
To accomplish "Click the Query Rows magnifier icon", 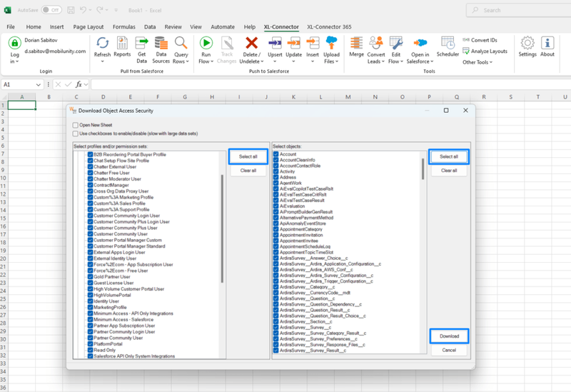I will click(x=181, y=43).
